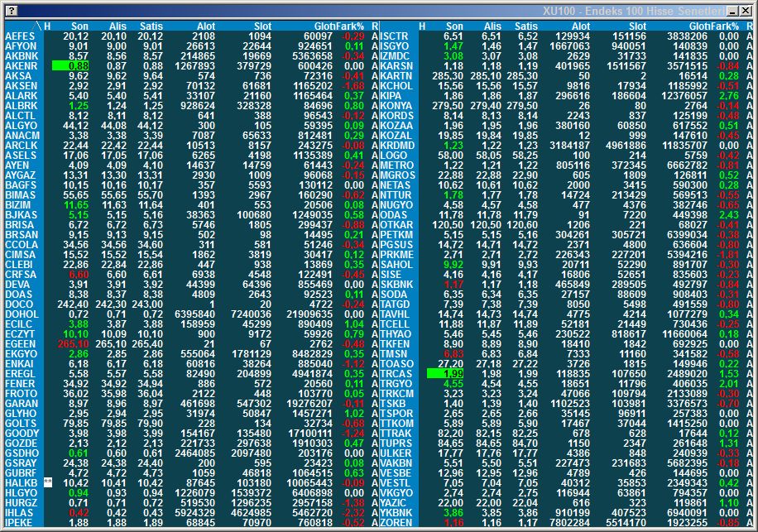Sort by Son column header above AEFES
The width and height of the screenshot is (758, 532).
click(x=79, y=26)
